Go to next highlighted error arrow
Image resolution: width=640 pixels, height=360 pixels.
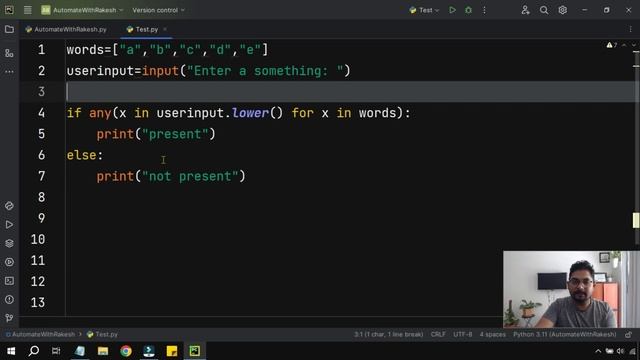pyautogui.click(x=633, y=45)
